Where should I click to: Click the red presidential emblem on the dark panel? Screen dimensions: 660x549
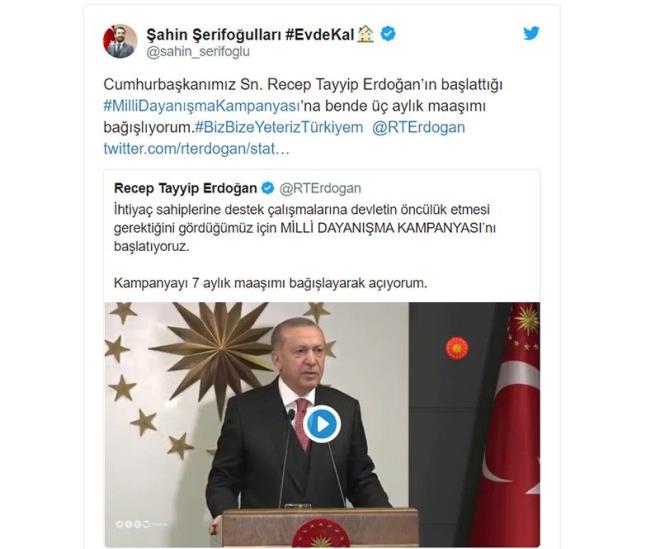click(457, 348)
